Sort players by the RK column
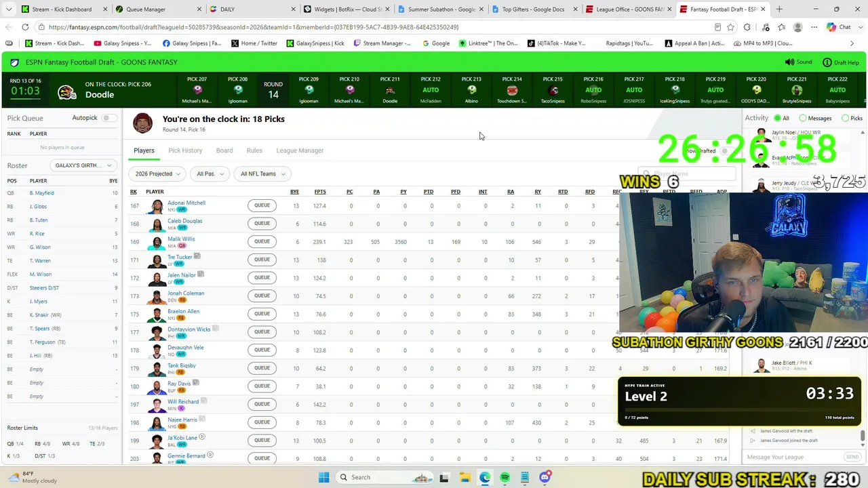 pos(134,192)
